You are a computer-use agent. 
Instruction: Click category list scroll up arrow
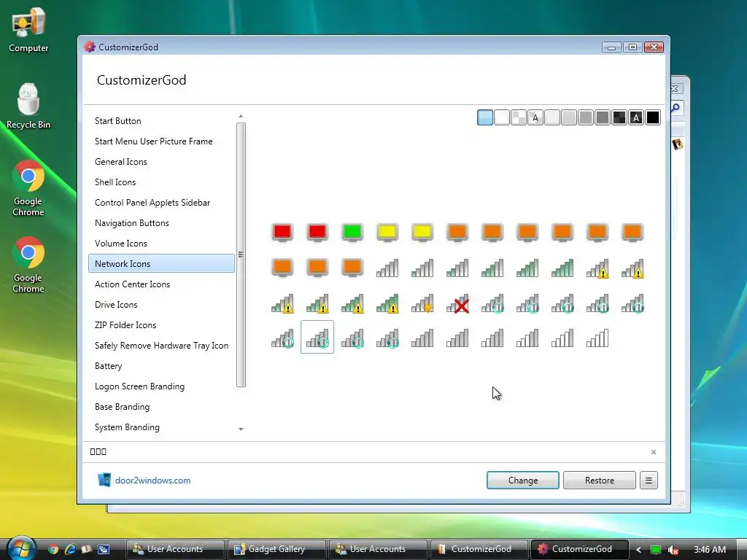(241, 116)
